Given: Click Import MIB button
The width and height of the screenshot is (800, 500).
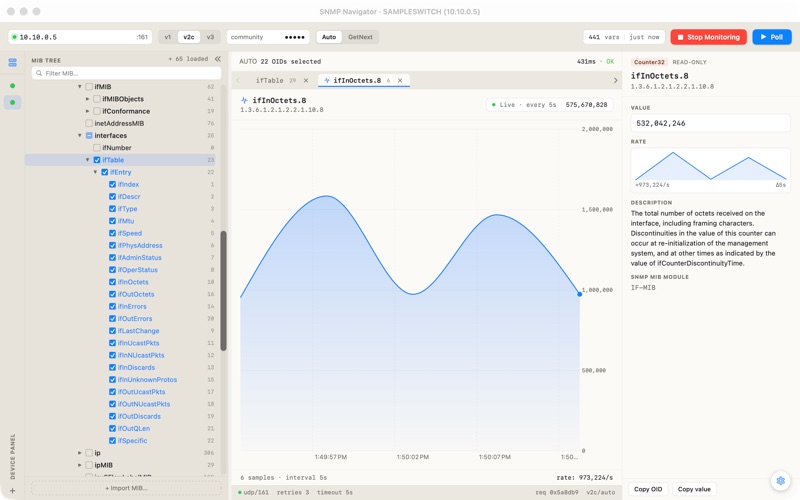Looking at the screenshot, I should [126, 488].
